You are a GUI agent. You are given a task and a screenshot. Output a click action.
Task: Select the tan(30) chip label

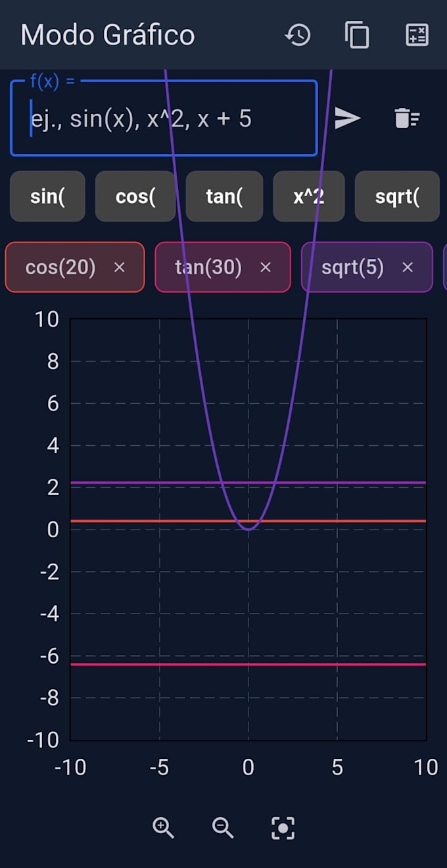click(x=208, y=267)
